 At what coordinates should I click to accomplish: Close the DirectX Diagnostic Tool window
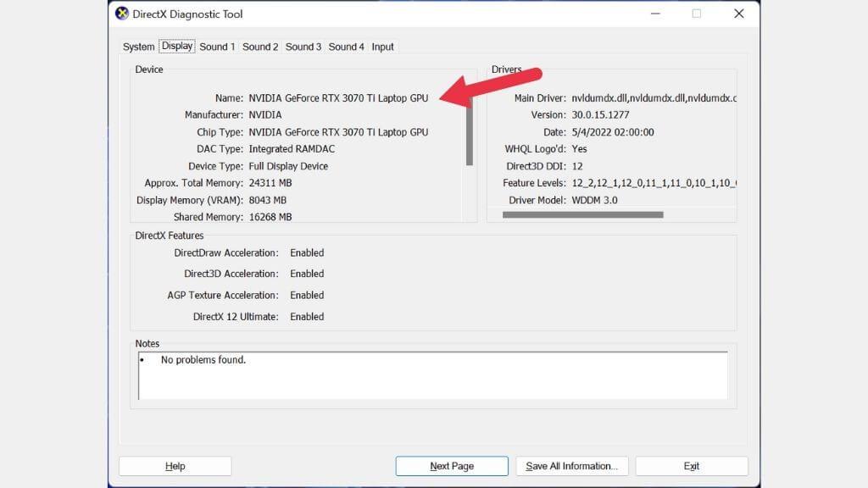pos(739,14)
